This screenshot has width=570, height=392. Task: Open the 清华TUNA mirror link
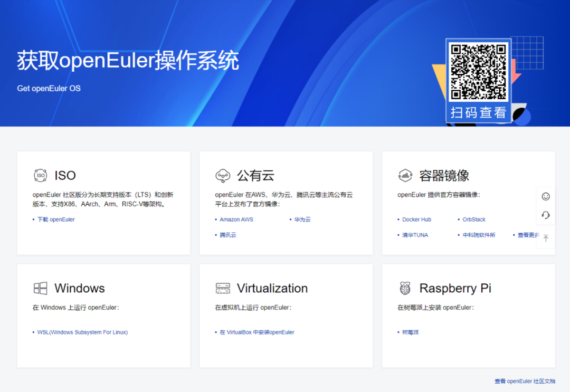415,235
